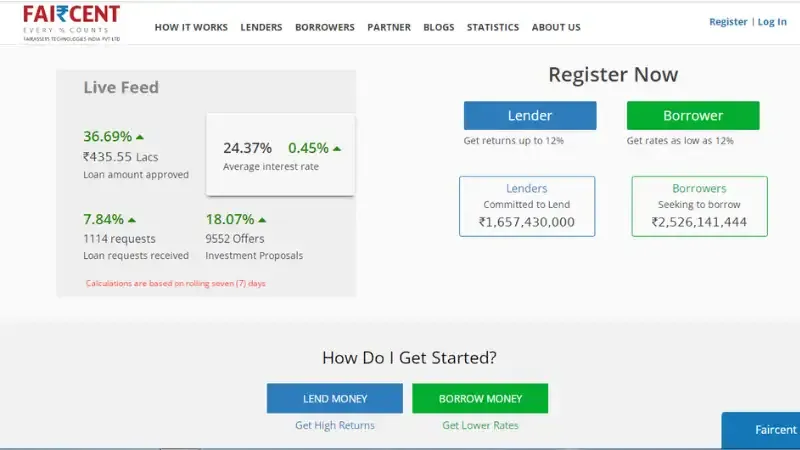
Task: Open the Faircent chat widget
Action: tap(761, 430)
